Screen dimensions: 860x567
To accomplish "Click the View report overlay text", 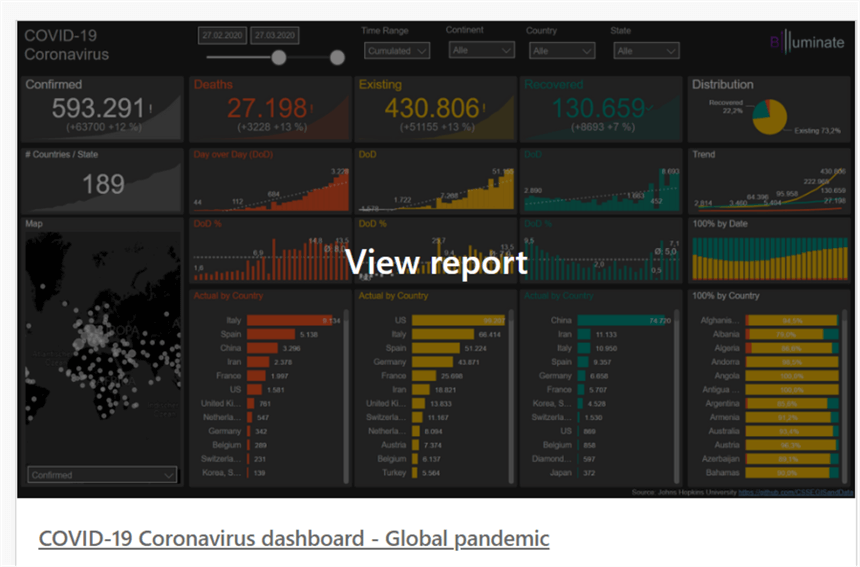I will (437, 262).
